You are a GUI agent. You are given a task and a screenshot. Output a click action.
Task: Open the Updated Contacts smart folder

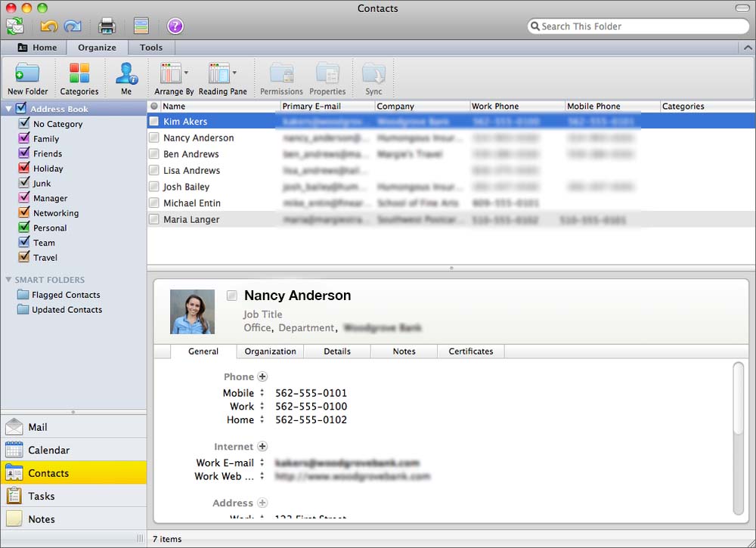click(x=60, y=309)
